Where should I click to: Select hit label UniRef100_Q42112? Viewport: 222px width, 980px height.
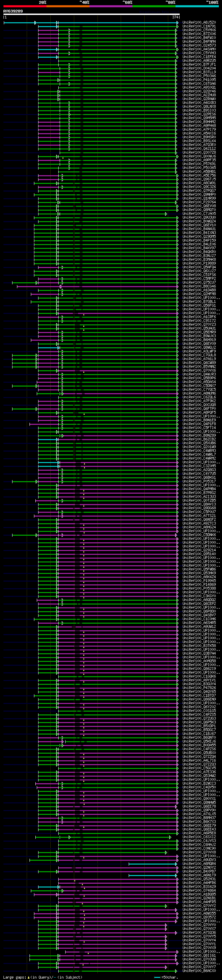tap(199, 149)
